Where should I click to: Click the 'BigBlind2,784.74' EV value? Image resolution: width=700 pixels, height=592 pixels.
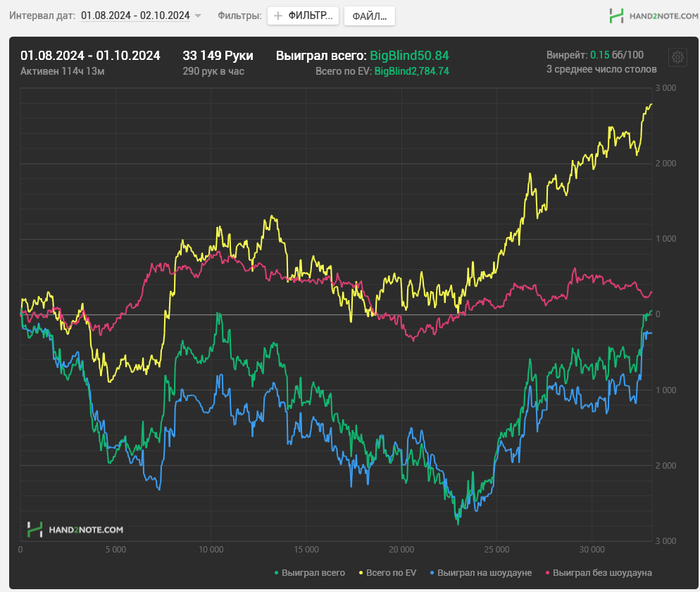412,71
